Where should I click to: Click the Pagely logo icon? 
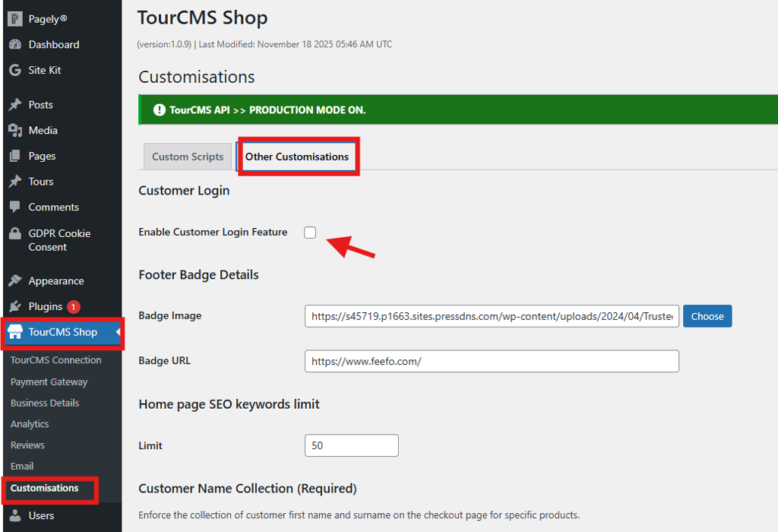click(15, 19)
